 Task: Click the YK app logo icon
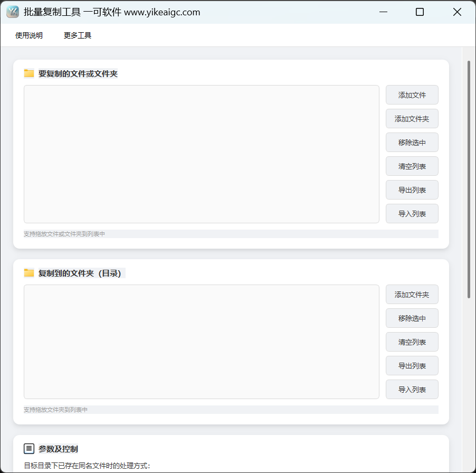point(13,12)
